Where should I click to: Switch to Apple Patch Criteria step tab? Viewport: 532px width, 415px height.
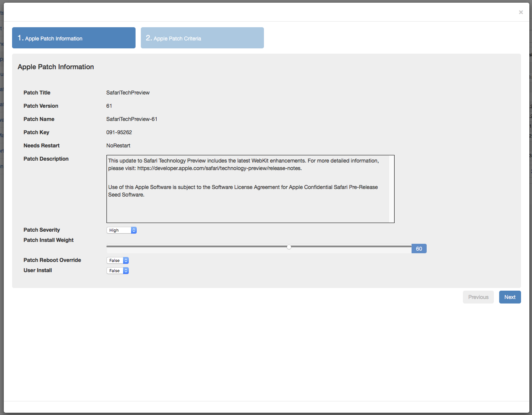[202, 38]
